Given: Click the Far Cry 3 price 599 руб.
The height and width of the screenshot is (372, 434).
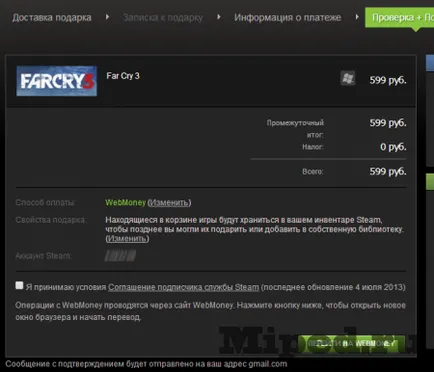Looking at the screenshot, I should (388, 80).
